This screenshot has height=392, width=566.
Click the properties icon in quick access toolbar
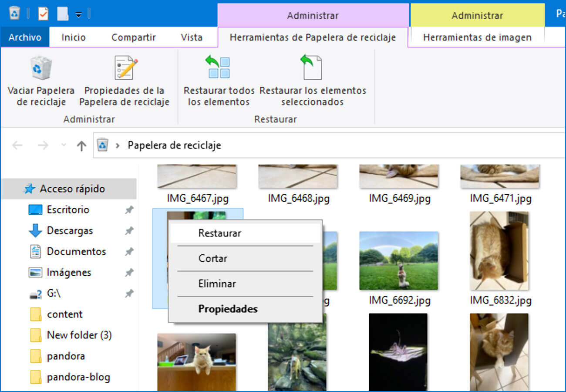pyautogui.click(x=43, y=14)
